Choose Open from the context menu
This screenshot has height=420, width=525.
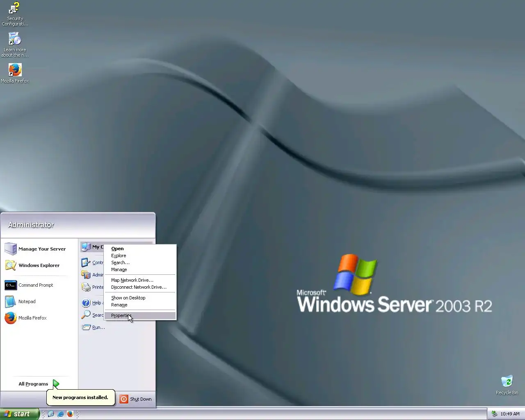140,249
